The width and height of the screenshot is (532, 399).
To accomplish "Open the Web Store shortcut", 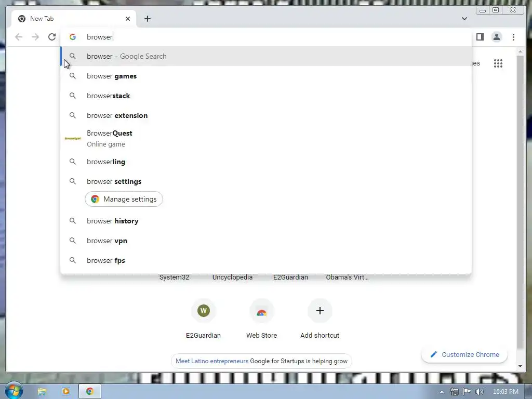I will click(x=262, y=319).
